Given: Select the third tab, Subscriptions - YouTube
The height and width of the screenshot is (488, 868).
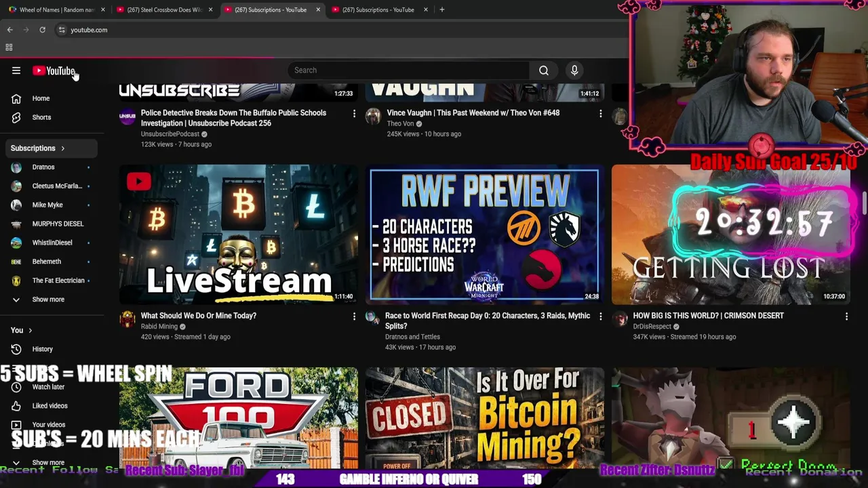Looking at the screenshot, I should (x=271, y=9).
